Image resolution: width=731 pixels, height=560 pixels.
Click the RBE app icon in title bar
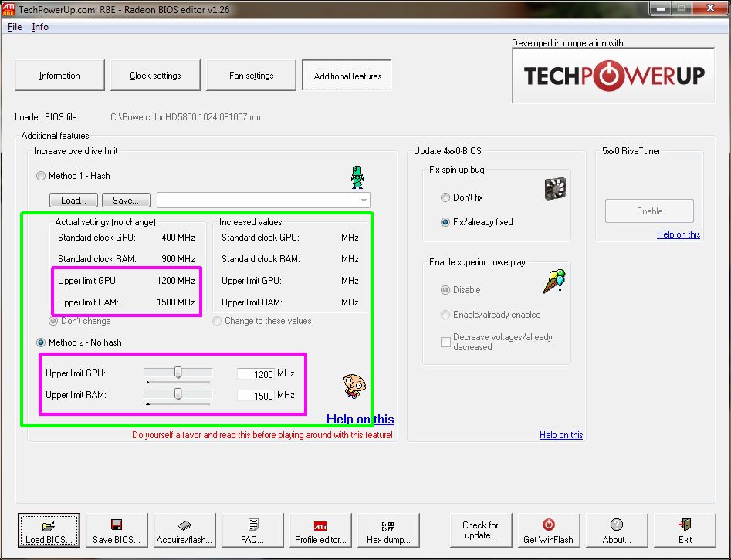8,8
